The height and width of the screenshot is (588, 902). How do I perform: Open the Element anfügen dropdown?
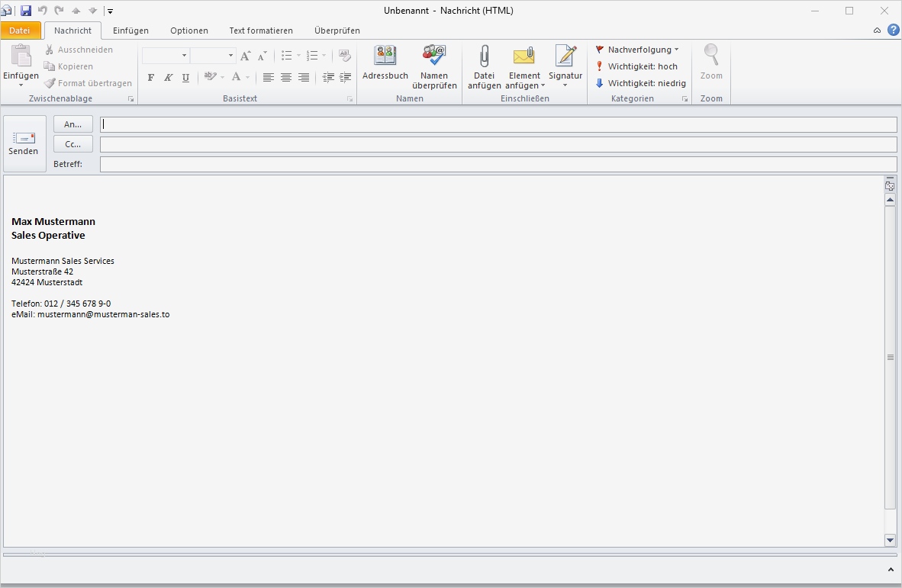coord(523,69)
